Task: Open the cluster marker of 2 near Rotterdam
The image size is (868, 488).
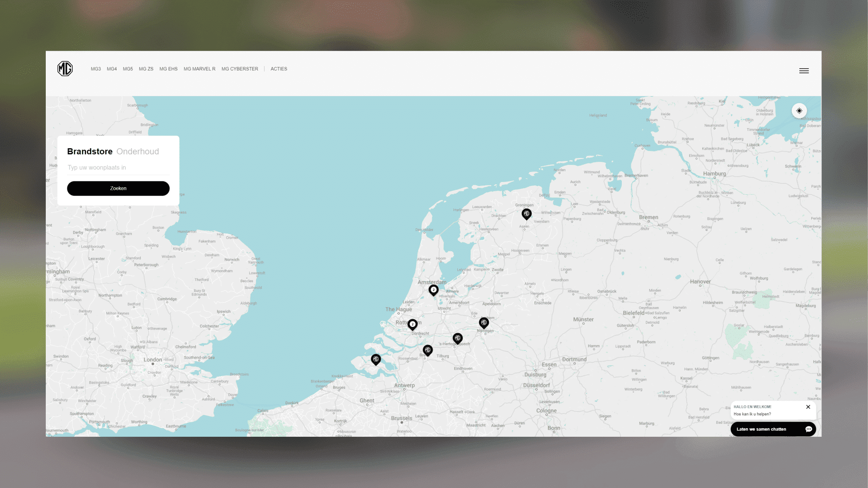Action: coord(412,324)
